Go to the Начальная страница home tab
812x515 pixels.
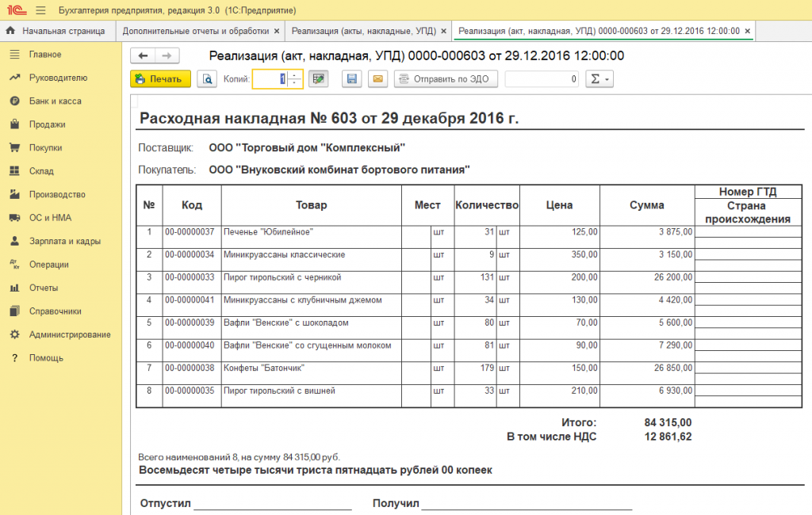(x=58, y=31)
